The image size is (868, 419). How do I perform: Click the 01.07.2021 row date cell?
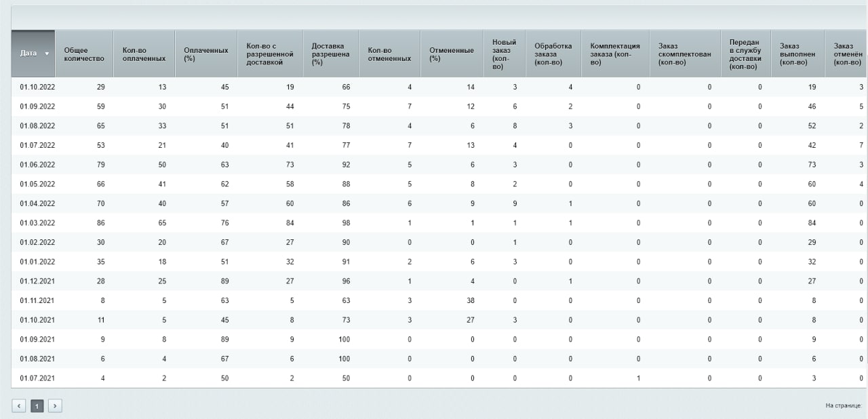[x=37, y=378]
